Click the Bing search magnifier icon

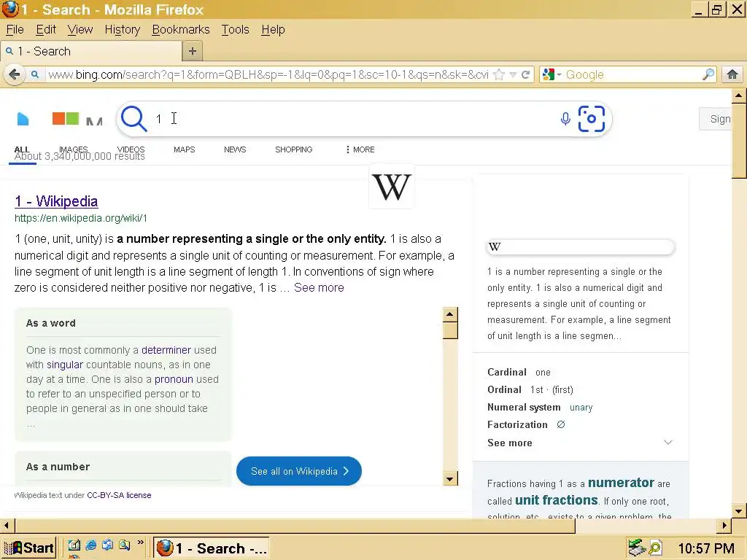pyautogui.click(x=134, y=119)
